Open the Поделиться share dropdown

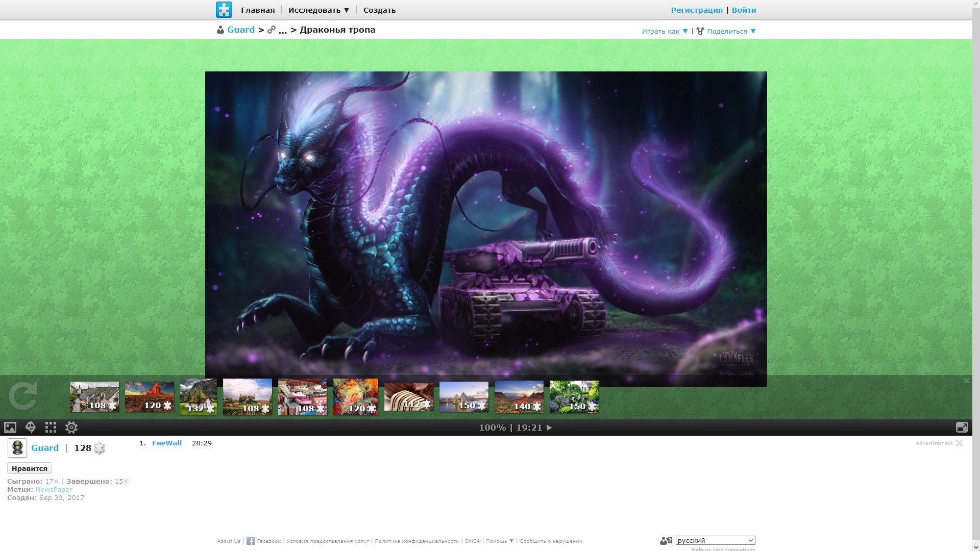731,31
